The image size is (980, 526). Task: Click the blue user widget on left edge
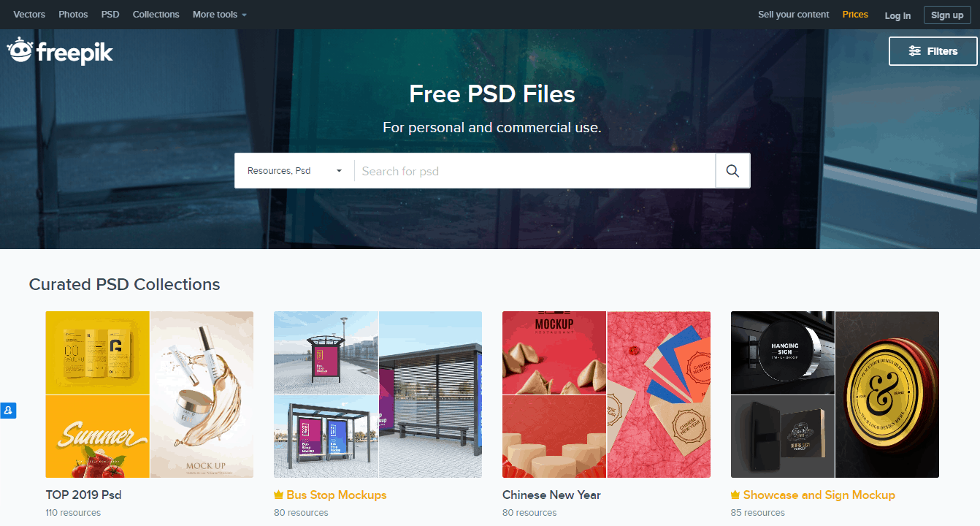tap(8, 411)
